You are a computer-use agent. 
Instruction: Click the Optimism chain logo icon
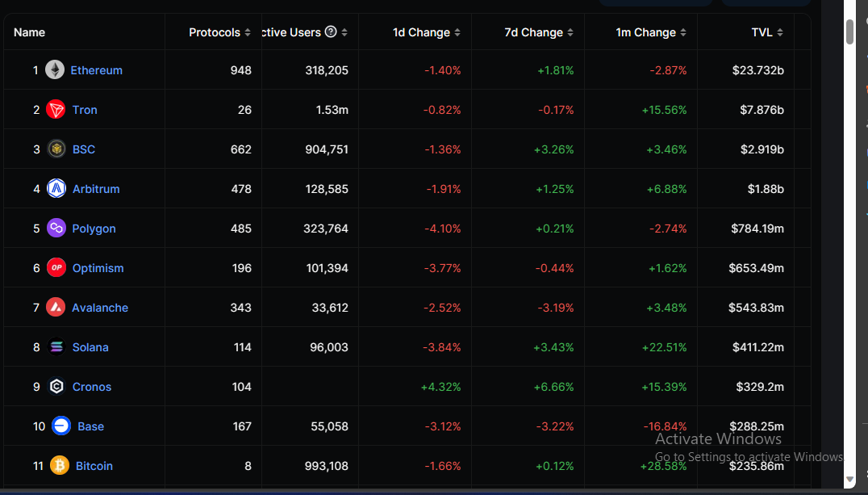point(56,268)
